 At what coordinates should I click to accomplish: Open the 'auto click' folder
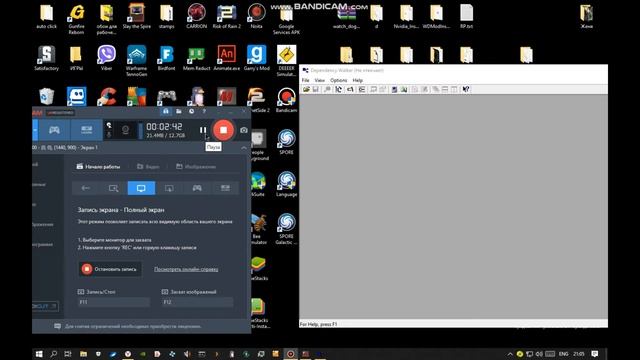click(x=47, y=16)
